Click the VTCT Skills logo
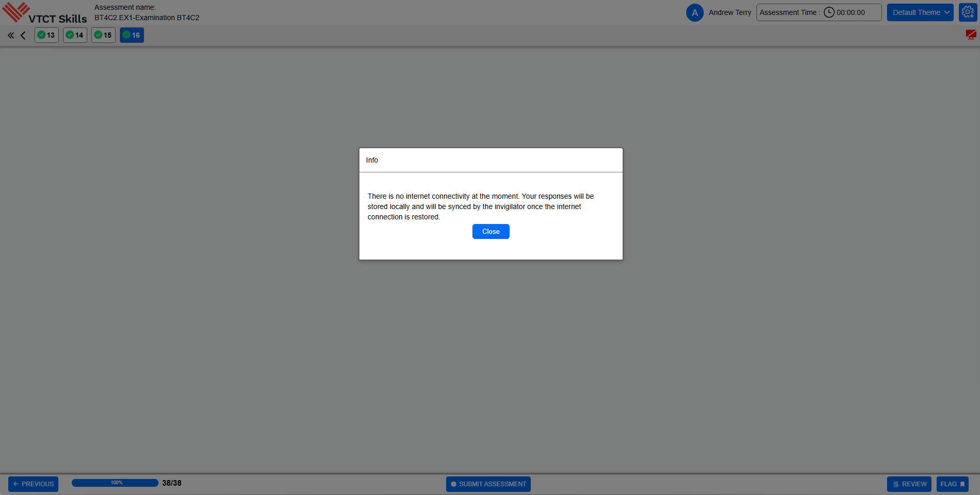The image size is (980, 495). 45,13
